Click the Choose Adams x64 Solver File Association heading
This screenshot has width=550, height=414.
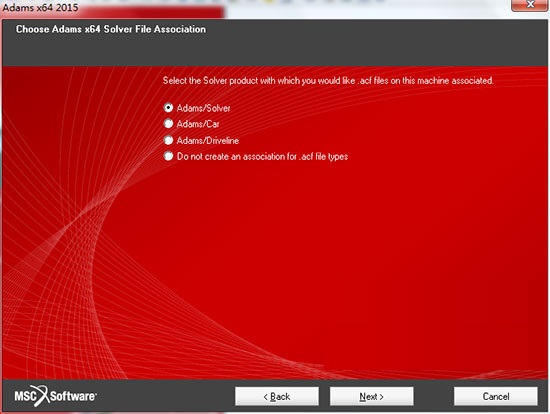tap(111, 29)
